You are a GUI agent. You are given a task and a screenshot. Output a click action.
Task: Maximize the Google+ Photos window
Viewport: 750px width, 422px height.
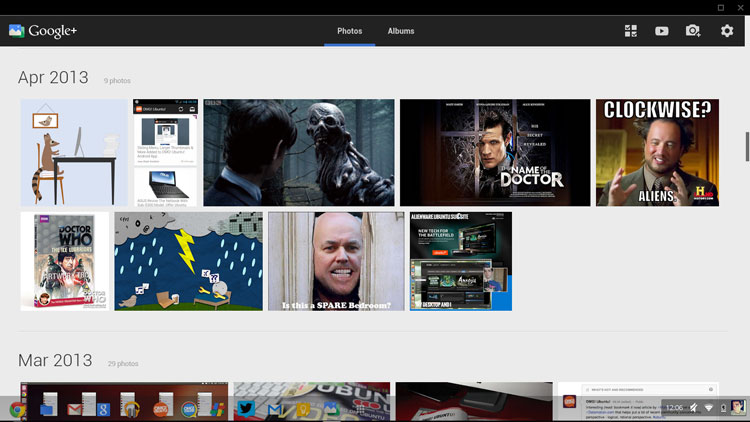[721, 7]
